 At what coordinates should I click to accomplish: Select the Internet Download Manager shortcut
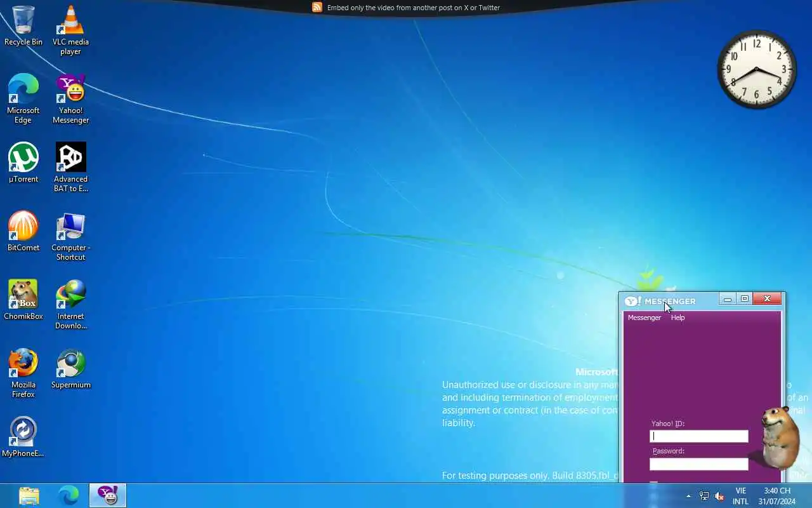point(70,304)
